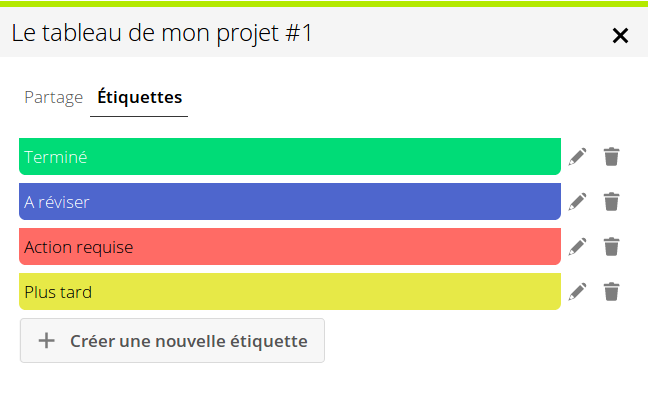Remove the A réviser label using trash

[x=612, y=202]
